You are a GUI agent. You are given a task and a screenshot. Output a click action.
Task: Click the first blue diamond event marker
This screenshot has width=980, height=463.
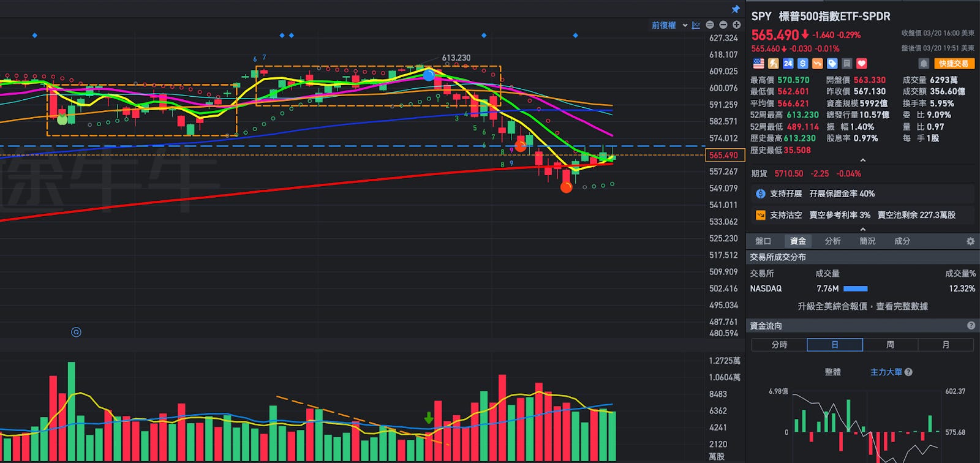[34, 36]
